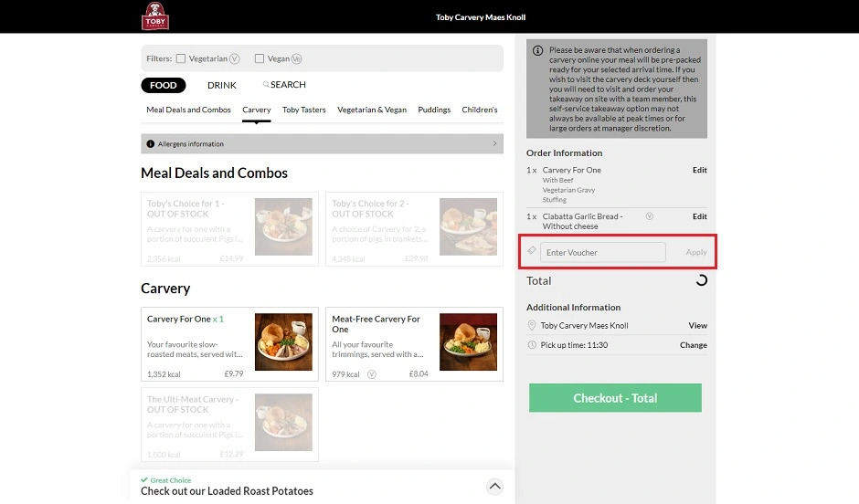Click the Great Choice checkmark icon
This screenshot has width=859, height=504.
coord(144,480)
